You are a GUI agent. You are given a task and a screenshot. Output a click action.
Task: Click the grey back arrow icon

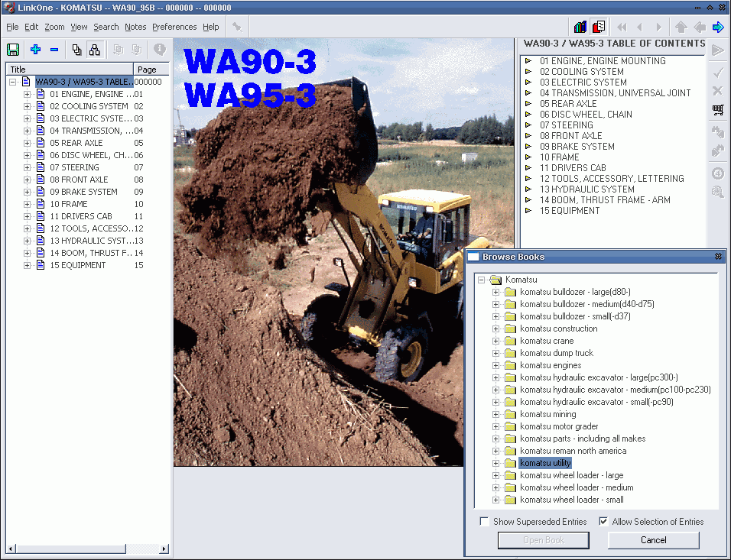pyautogui.click(x=700, y=27)
